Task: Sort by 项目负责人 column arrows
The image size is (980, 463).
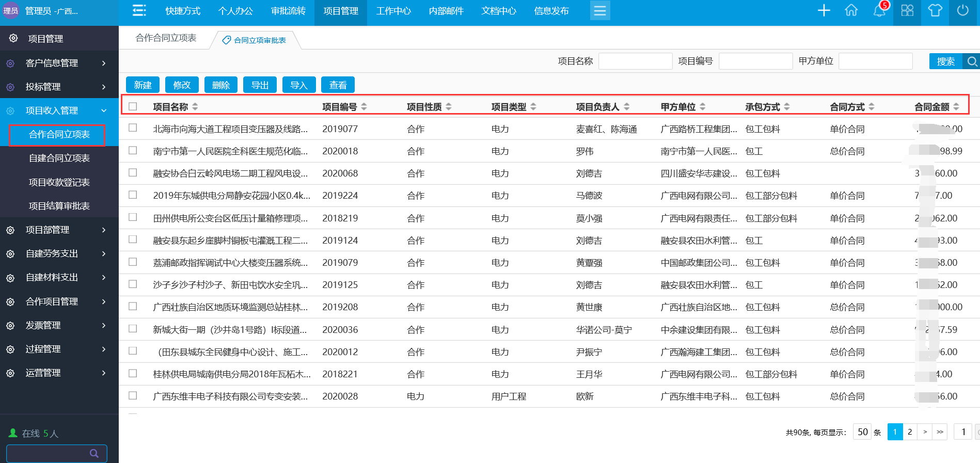Action: 626,106
